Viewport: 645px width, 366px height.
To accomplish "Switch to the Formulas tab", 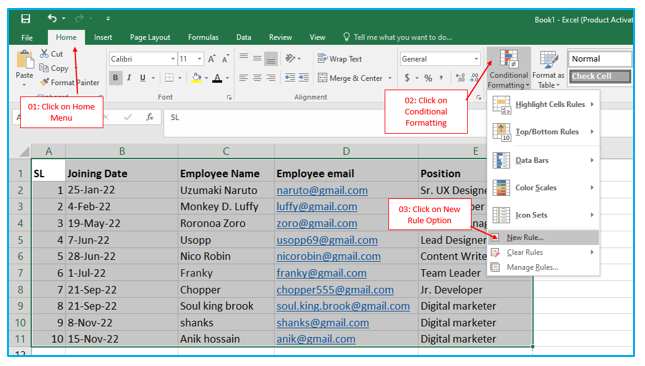I will [203, 37].
